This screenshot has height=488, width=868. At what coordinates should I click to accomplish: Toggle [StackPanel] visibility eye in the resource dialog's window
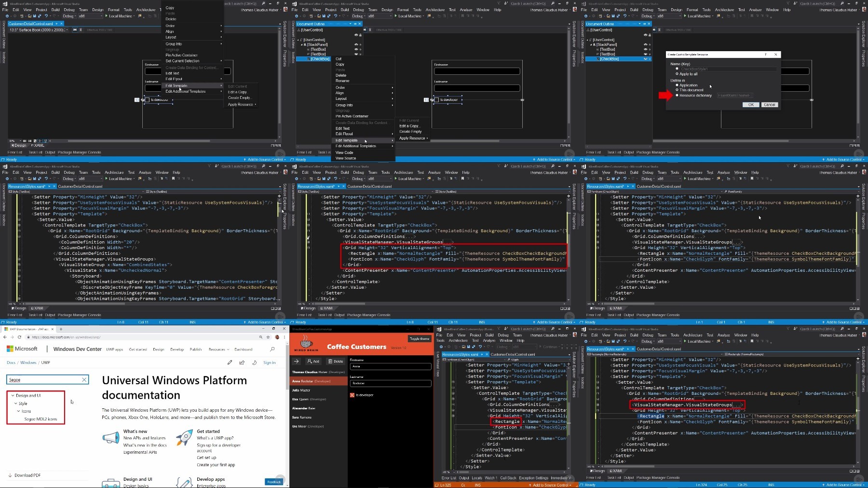coord(646,44)
